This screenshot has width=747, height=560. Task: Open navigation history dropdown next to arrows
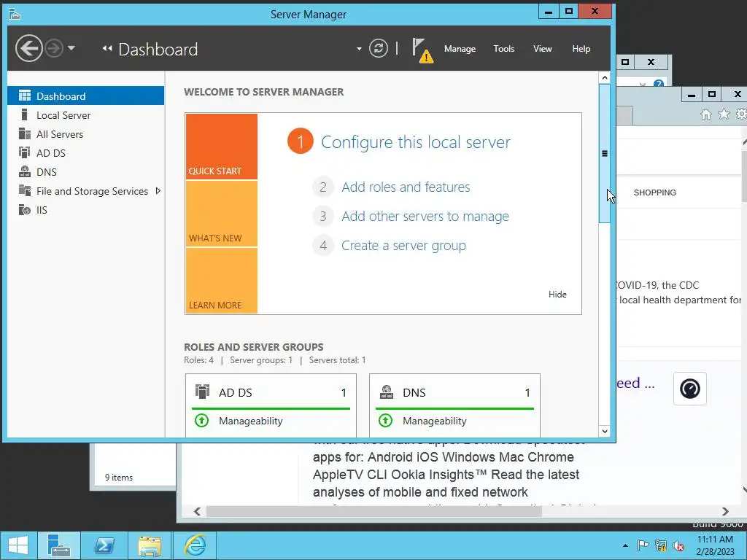(71, 47)
